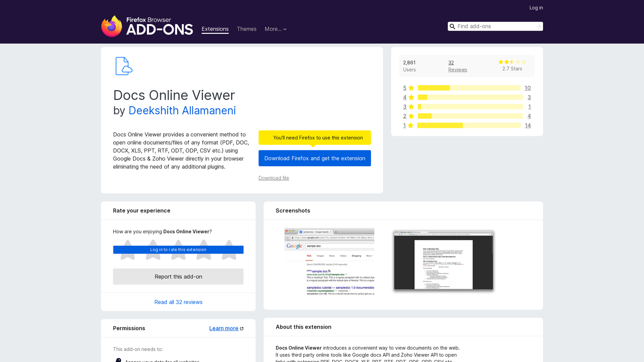Image resolution: width=644 pixels, height=362 pixels.
Task: Click the Screenshots section heading
Action: pos(293,211)
